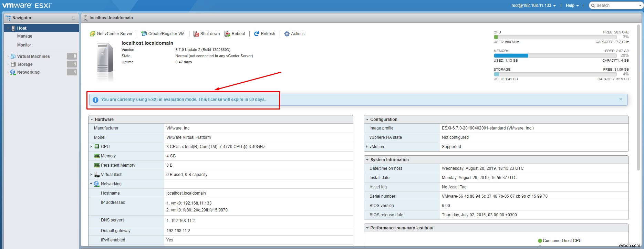
Task: Click the Shut down power icon
Action: tap(196, 34)
